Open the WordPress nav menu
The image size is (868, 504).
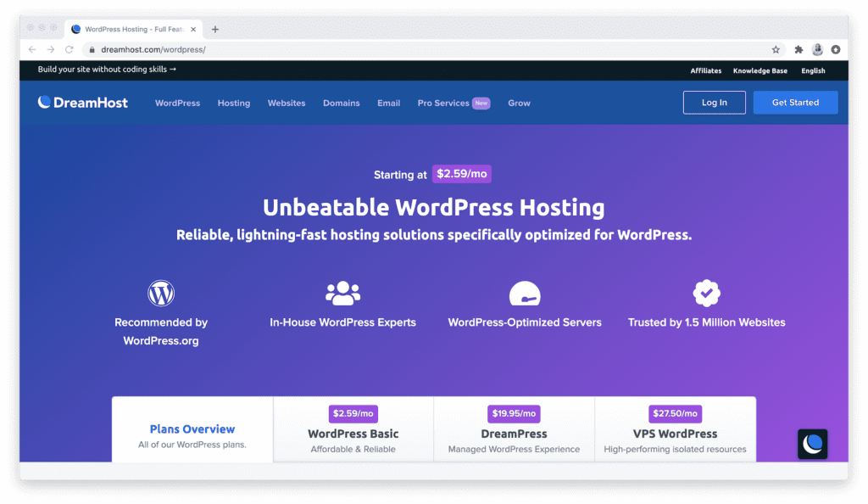(x=177, y=103)
